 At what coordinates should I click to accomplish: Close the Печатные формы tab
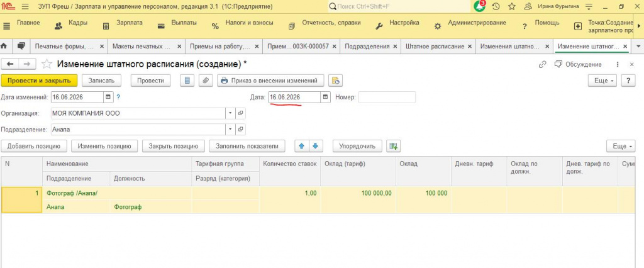[x=102, y=47]
